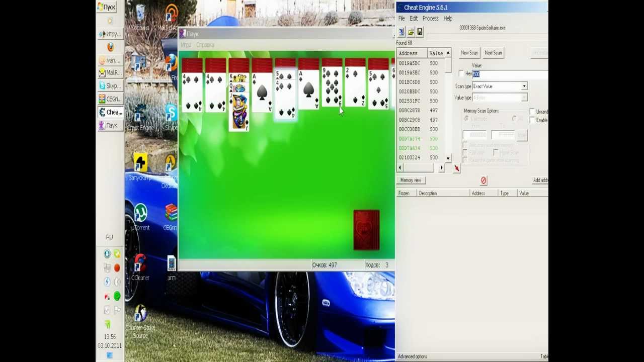The height and width of the screenshot is (362, 644).
Task: Open the Mail.Ru Agent desktop icon
Action: 171,16
